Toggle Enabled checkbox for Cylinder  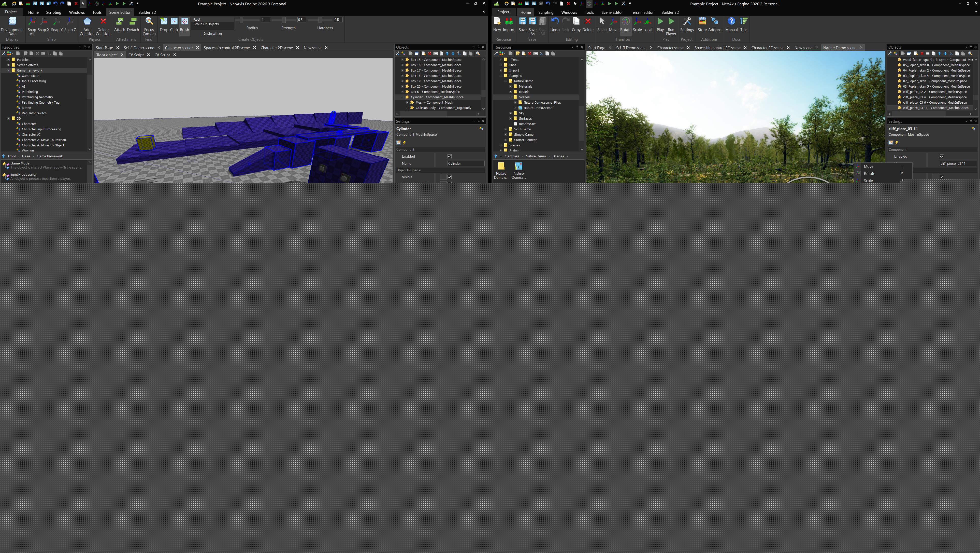[x=449, y=156]
